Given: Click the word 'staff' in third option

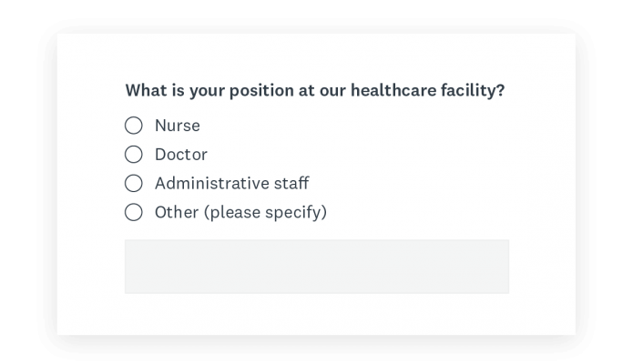Looking at the screenshot, I should 291,184.
